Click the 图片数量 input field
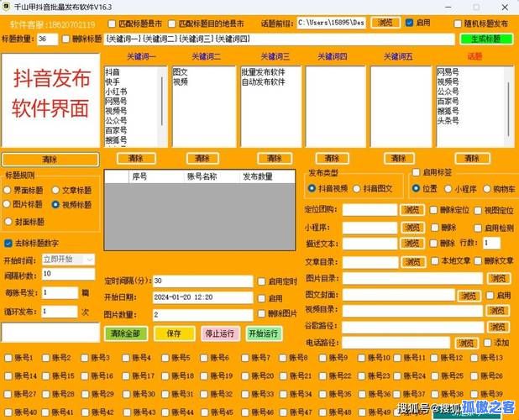519x420 pixels. tap(202, 314)
